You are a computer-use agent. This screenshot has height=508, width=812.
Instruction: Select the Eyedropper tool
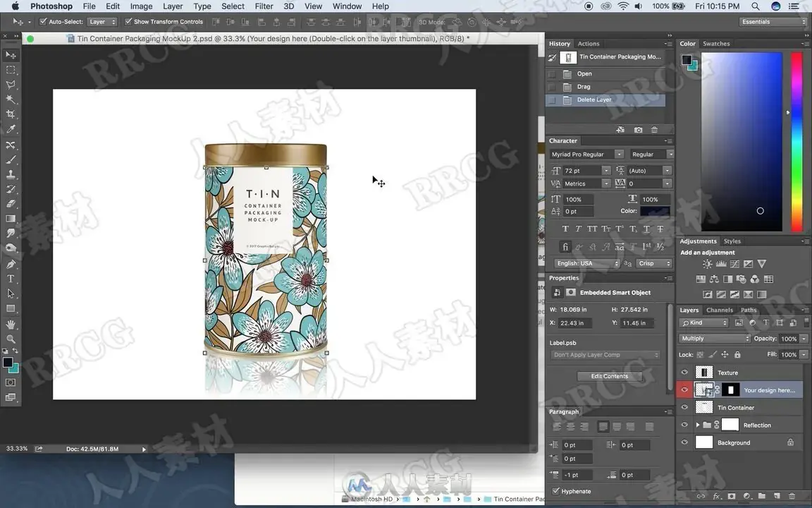[x=11, y=129]
